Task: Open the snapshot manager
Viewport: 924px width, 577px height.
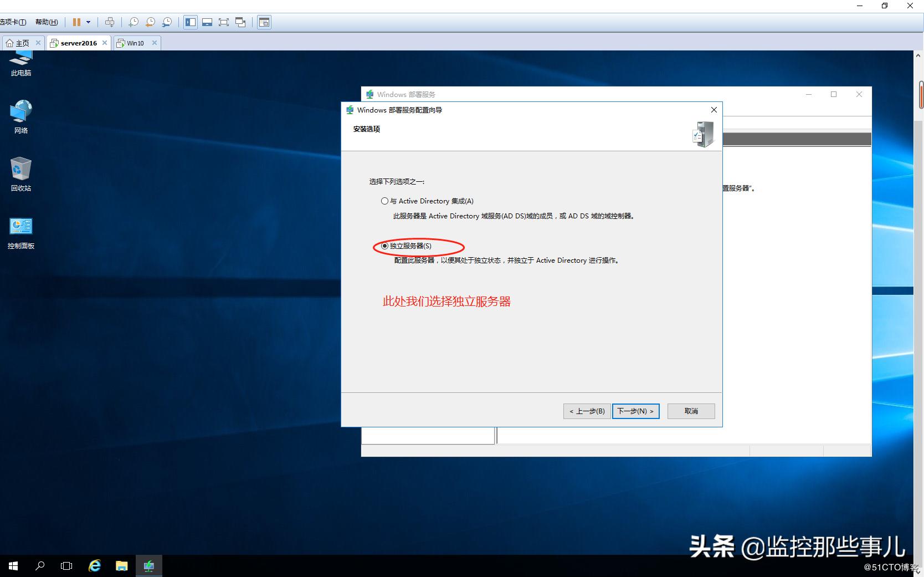Action: (x=167, y=22)
